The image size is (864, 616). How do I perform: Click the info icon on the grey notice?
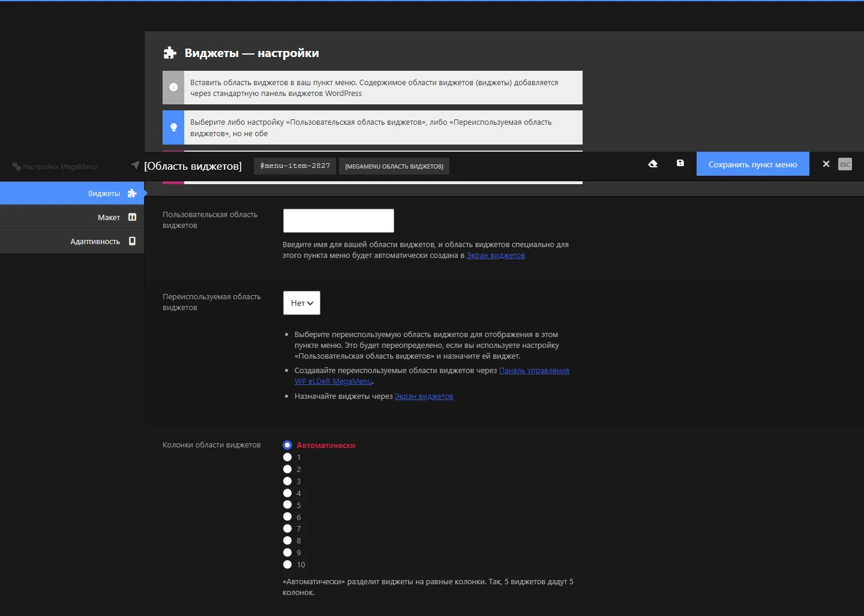click(173, 87)
